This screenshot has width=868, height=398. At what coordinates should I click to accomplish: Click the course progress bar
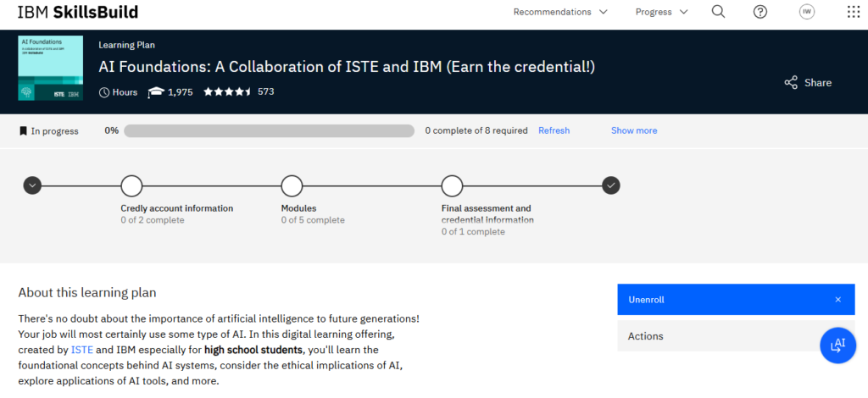point(269,131)
